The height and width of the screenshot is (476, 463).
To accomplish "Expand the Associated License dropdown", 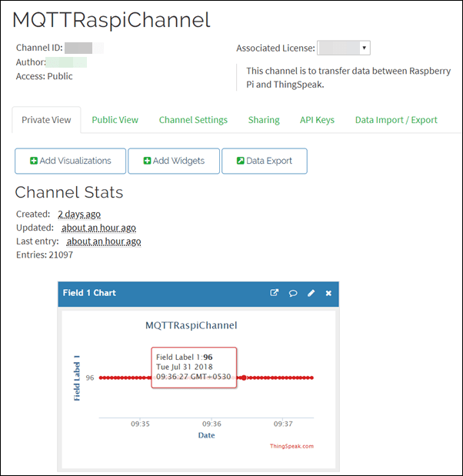I will [x=365, y=48].
